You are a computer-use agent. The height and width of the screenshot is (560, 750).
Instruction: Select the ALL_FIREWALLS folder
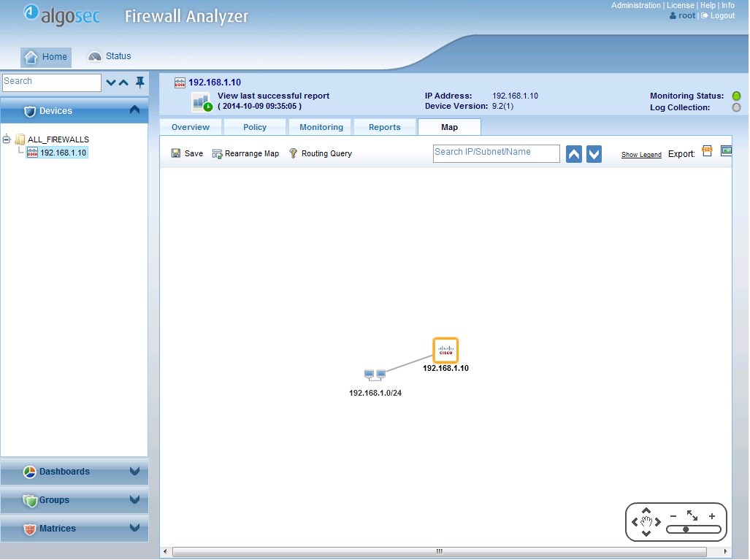(x=58, y=139)
